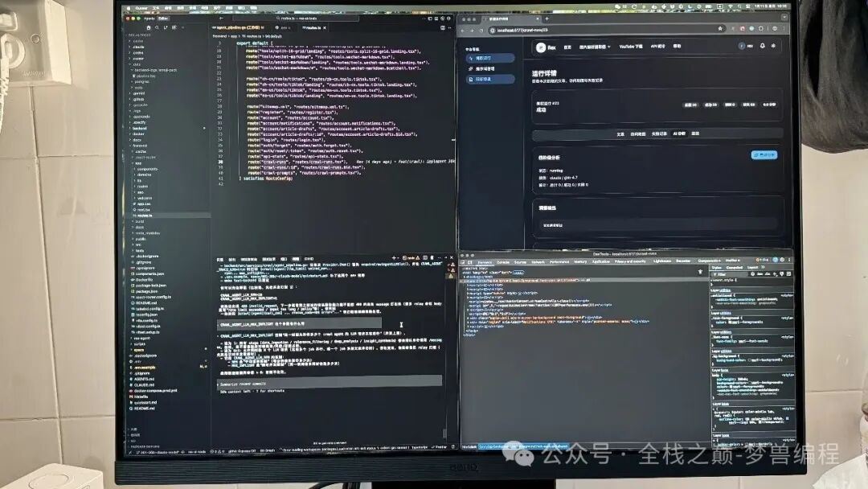Open the DevTools Console tab
This screenshot has height=489, width=868.
pos(502,262)
